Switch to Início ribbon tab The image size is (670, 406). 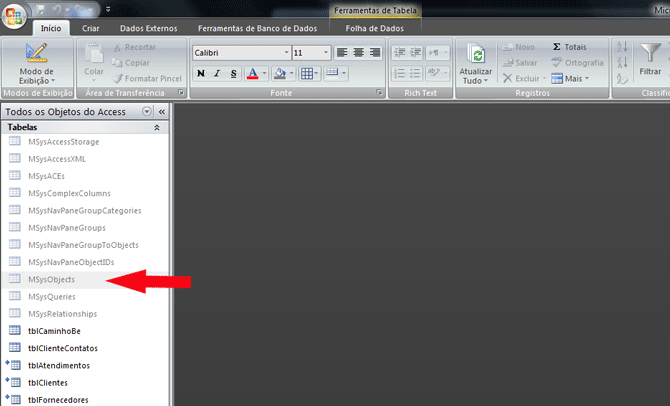pyautogui.click(x=51, y=28)
